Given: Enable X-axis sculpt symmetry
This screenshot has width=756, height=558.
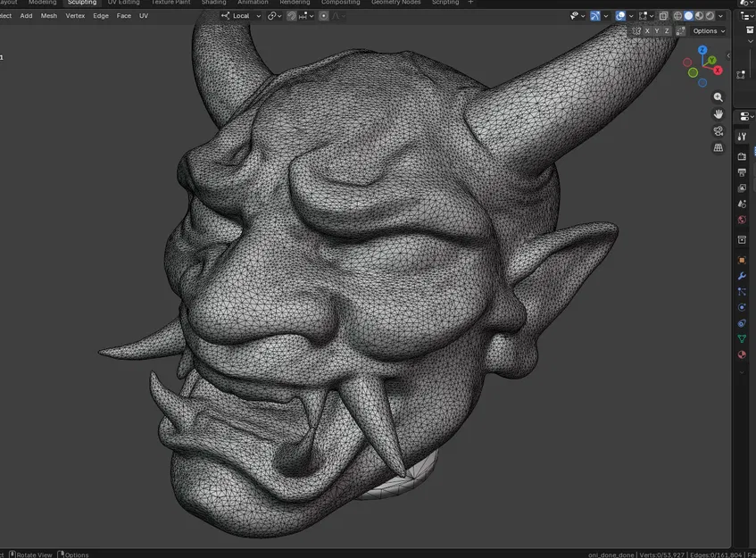Looking at the screenshot, I should tap(647, 30).
